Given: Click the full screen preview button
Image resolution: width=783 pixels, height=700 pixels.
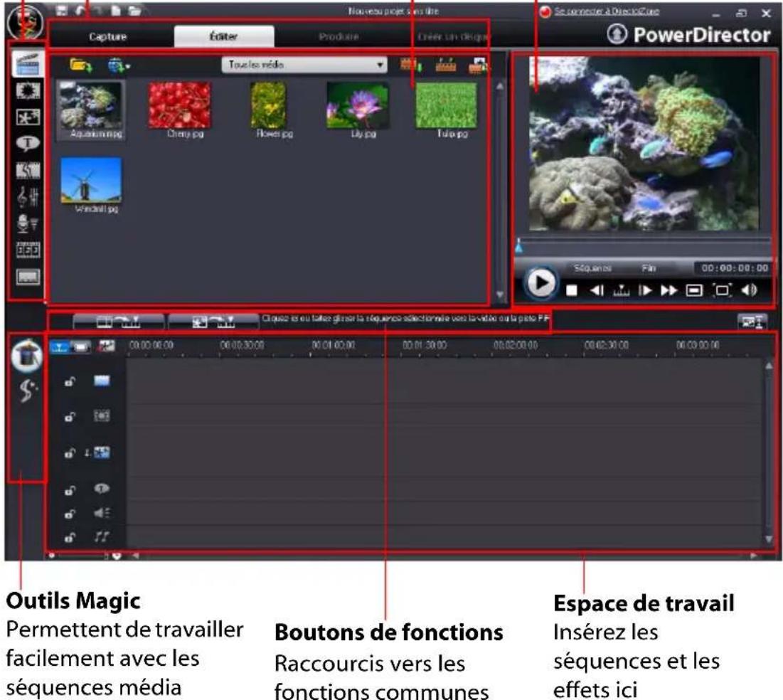Looking at the screenshot, I should (722, 290).
